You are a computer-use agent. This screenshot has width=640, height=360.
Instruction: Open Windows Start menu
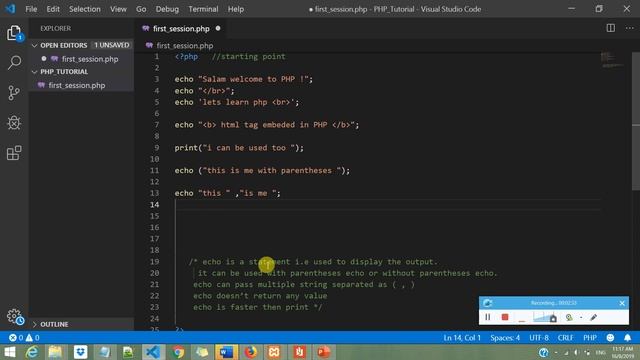[x=9, y=352]
